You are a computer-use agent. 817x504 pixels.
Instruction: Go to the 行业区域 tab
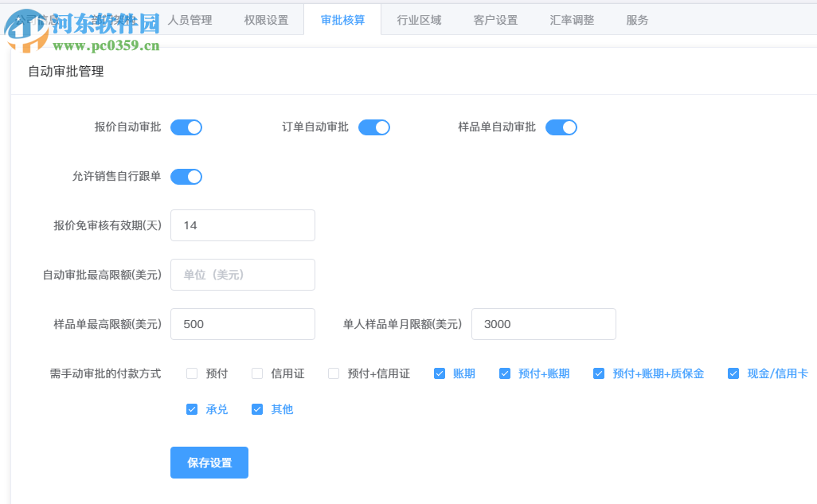click(419, 20)
